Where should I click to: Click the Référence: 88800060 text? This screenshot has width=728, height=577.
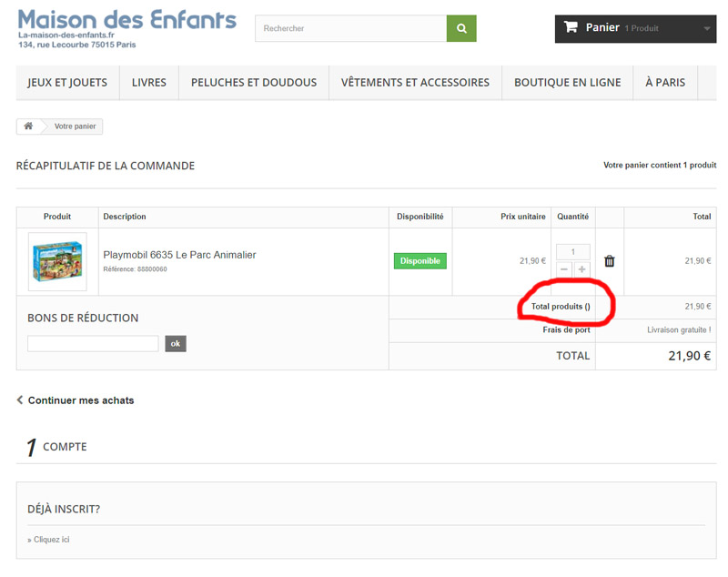pyautogui.click(x=135, y=268)
